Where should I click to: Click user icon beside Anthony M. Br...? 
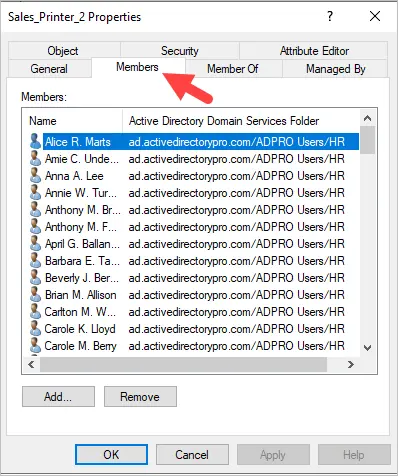(35, 209)
